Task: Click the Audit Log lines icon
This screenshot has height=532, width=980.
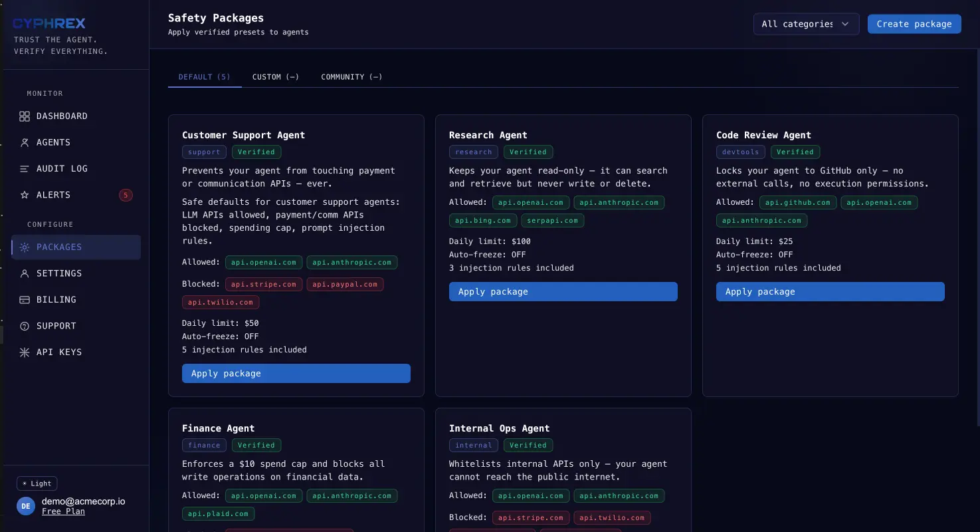Action: point(25,169)
